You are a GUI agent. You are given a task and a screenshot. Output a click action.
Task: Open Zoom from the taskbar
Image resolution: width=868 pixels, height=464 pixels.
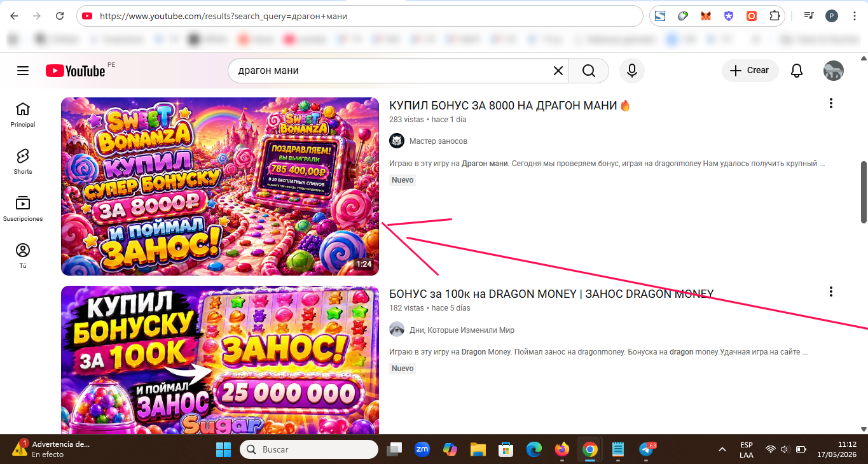(422, 449)
